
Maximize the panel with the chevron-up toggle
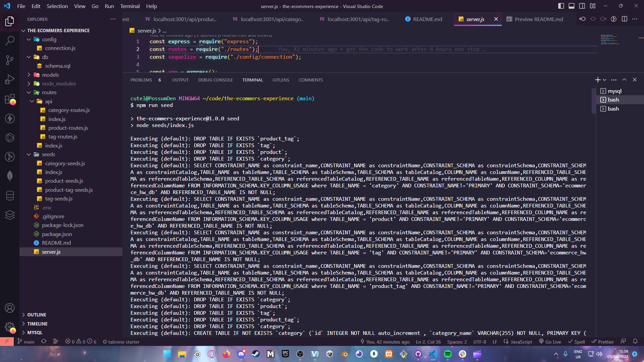[x=624, y=80]
